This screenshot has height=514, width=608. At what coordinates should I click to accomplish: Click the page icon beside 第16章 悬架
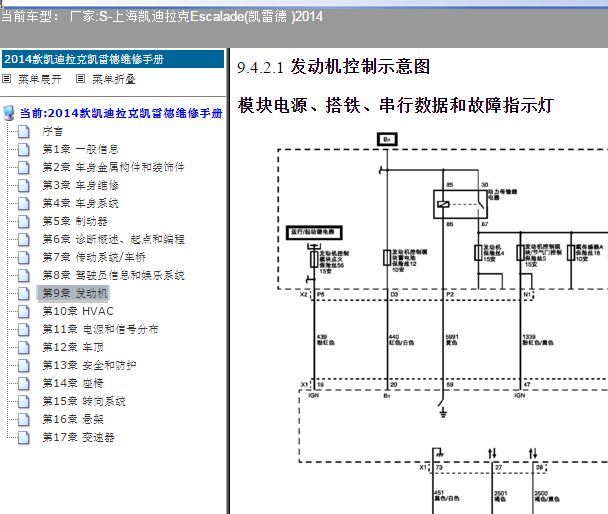pyautogui.click(x=24, y=419)
